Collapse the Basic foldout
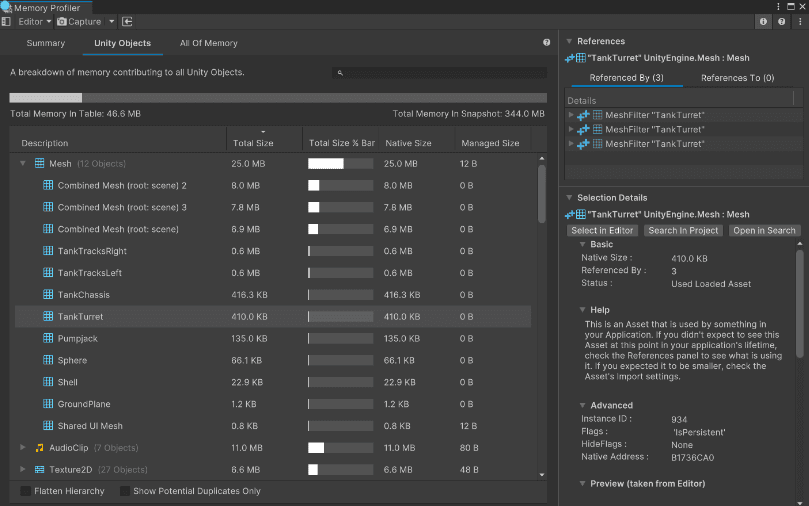The height and width of the screenshot is (506, 809). (x=583, y=244)
